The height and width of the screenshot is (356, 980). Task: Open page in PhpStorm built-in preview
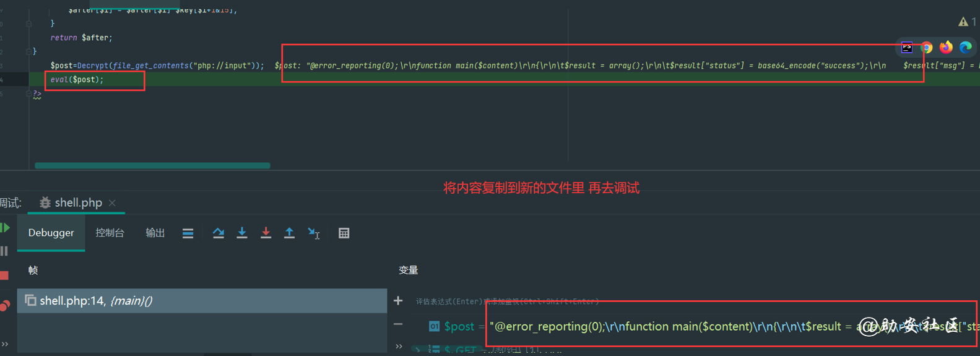[907, 47]
